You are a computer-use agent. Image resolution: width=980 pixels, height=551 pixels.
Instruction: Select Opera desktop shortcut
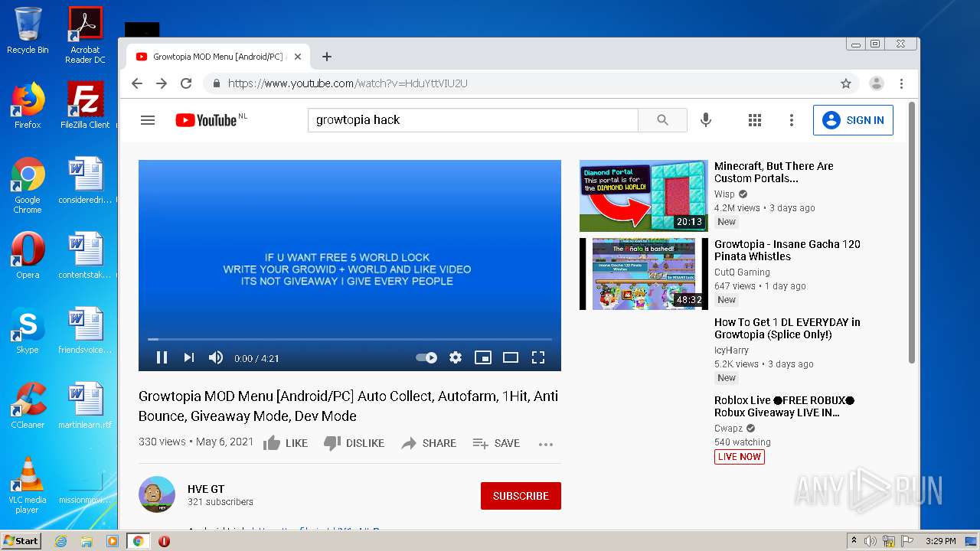(x=28, y=255)
